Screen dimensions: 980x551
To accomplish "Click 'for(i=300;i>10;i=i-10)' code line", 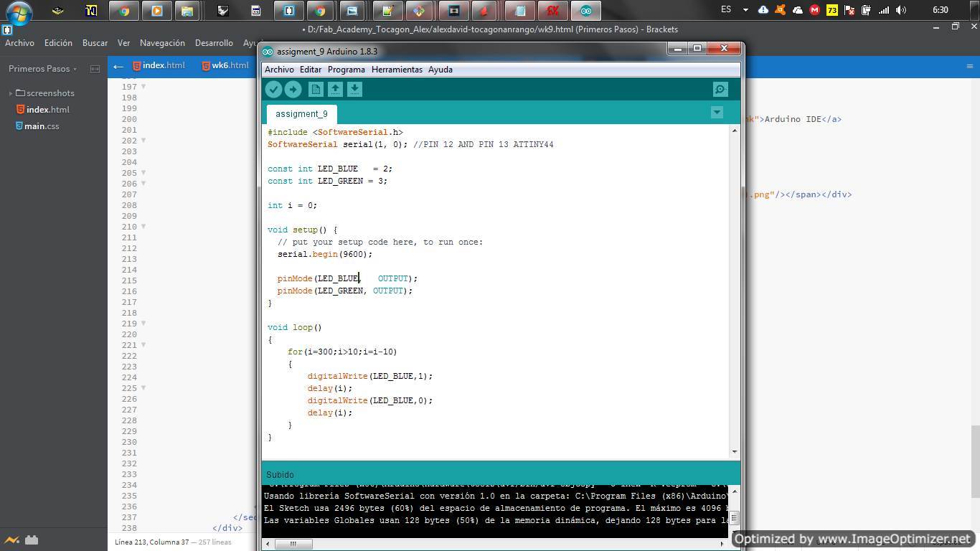I will coord(342,352).
